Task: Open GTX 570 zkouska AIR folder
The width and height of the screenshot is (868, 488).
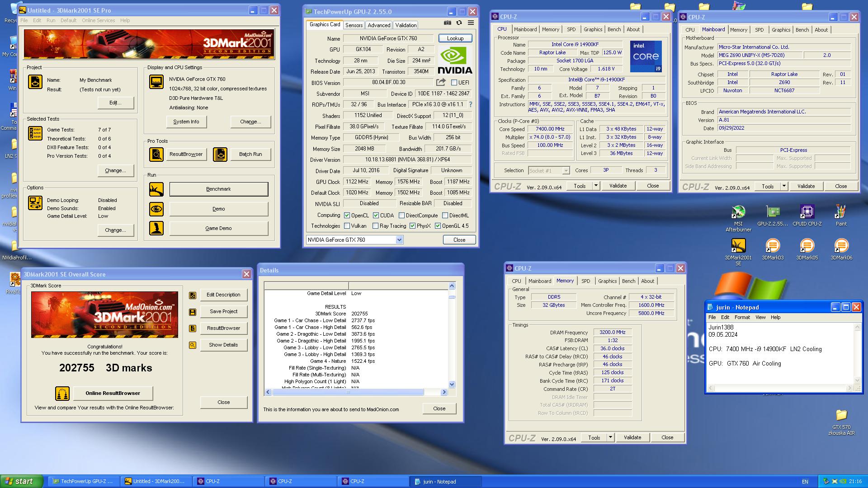Action: point(841,422)
